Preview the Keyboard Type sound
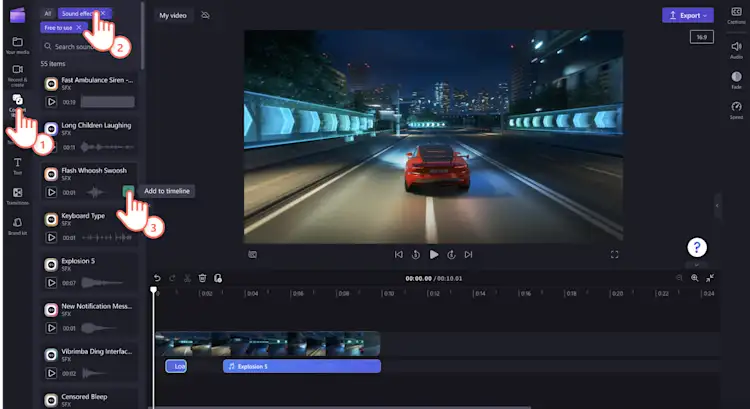 (x=51, y=237)
